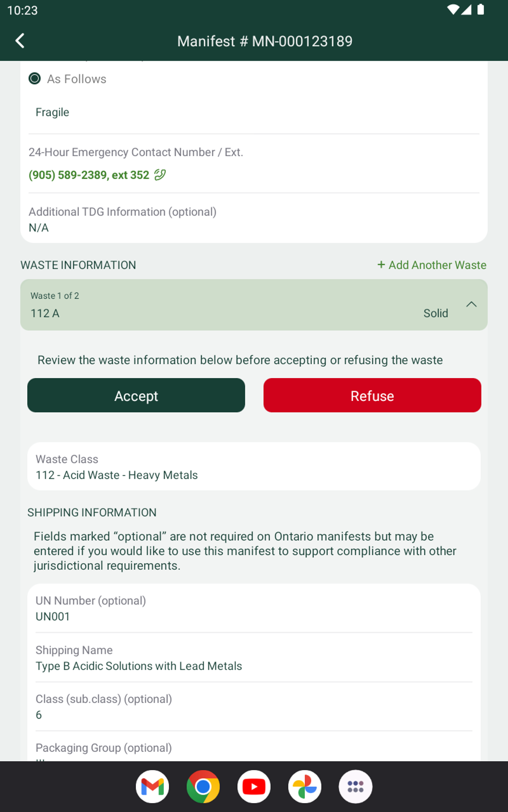Call the (905) 589-2389 emergency number
This screenshot has height=812, width=508.
click(x=89, y=175)
